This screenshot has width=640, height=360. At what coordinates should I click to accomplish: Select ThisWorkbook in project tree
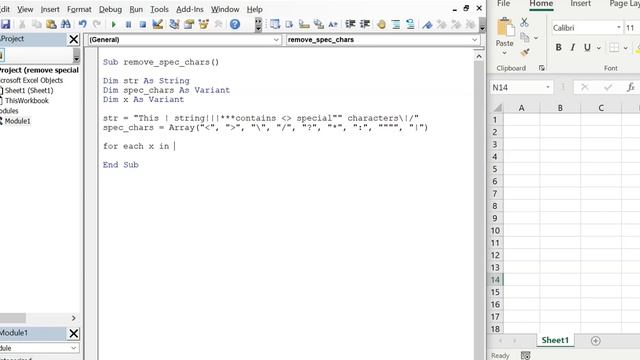click(26, 100)
